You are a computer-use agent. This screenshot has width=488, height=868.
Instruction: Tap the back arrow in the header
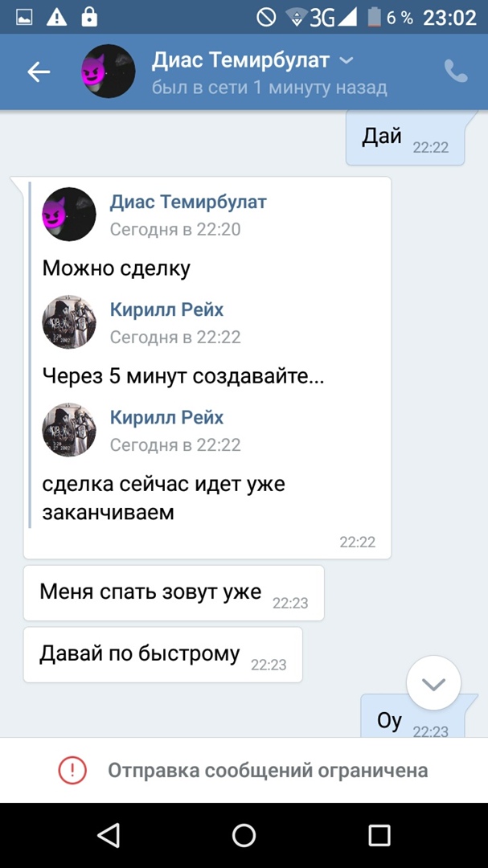point(39,72)
